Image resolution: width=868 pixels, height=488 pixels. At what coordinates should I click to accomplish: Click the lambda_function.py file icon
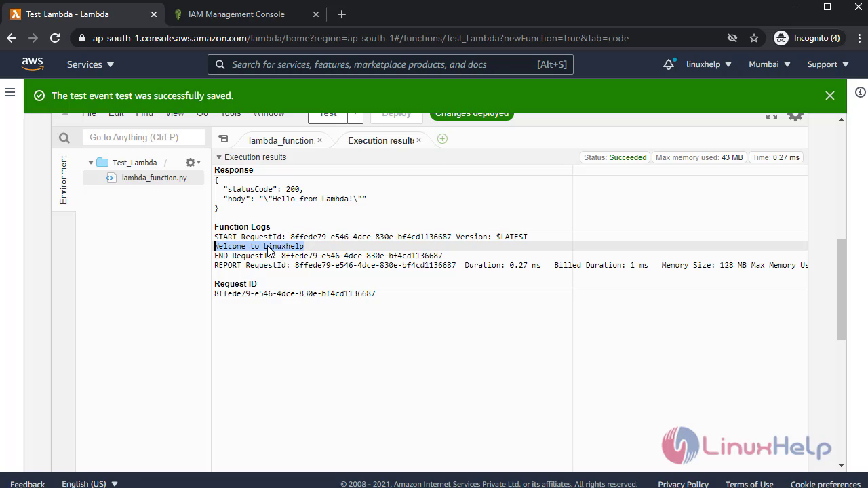[111, 178]
